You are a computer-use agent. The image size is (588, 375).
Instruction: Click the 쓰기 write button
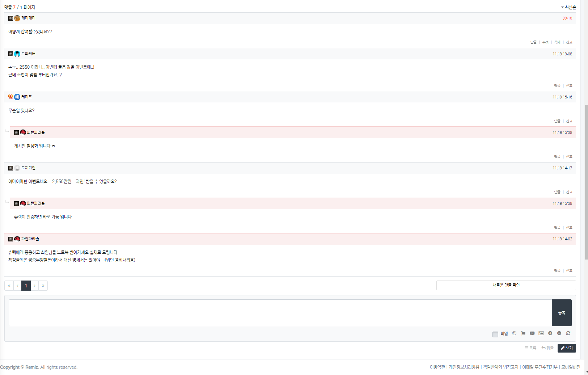[567, 348]
